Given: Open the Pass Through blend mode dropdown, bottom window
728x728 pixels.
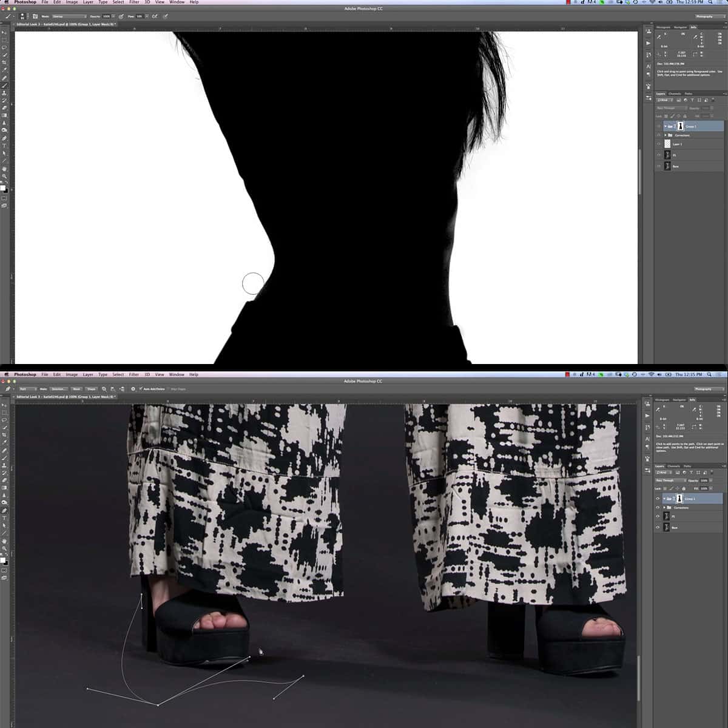Looking at the screenshot, I should (671, 480).
